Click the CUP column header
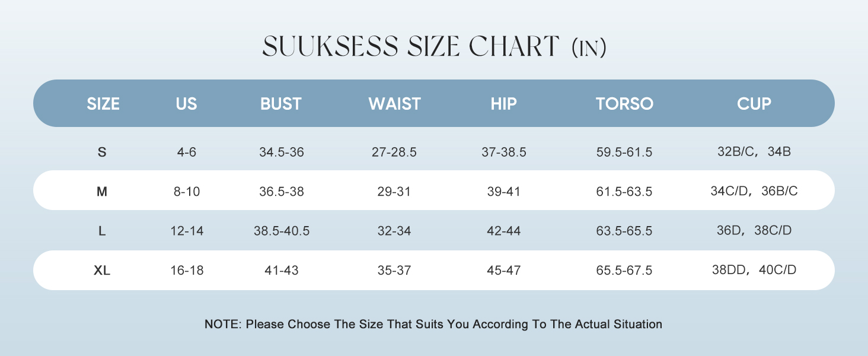 [x=754, y=104]
